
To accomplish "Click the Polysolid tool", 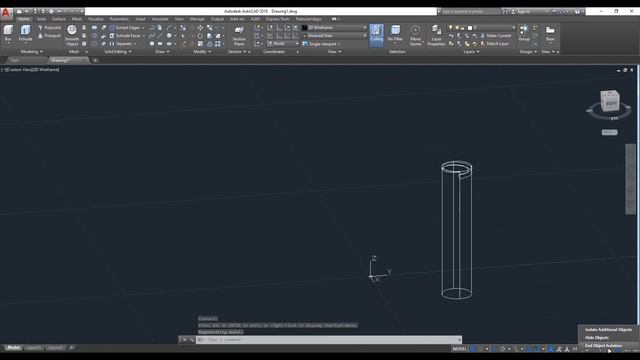I will tap(49, 28).
